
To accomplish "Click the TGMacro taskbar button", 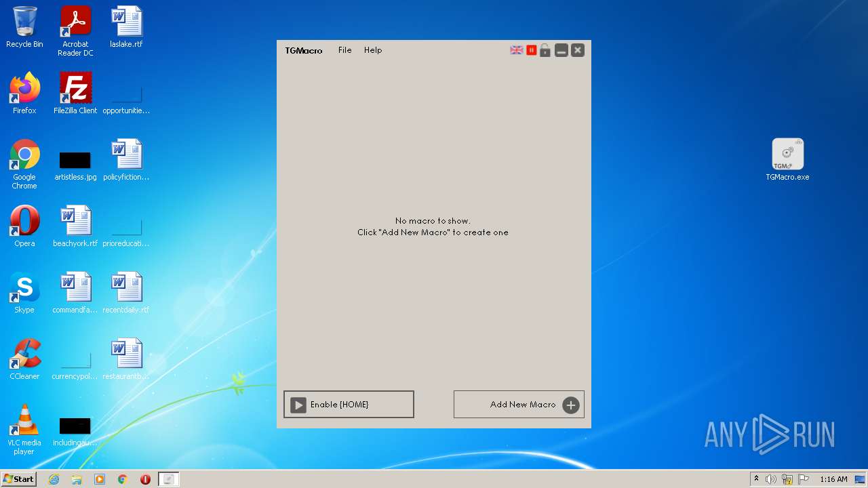I will click(x=169, y=479).
